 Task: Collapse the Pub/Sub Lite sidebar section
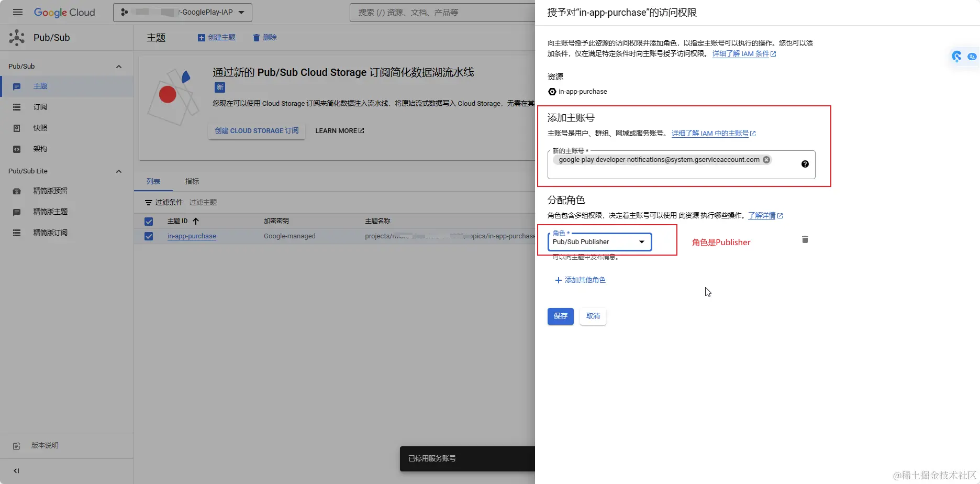pyautogui.click(x=119, y=171)
